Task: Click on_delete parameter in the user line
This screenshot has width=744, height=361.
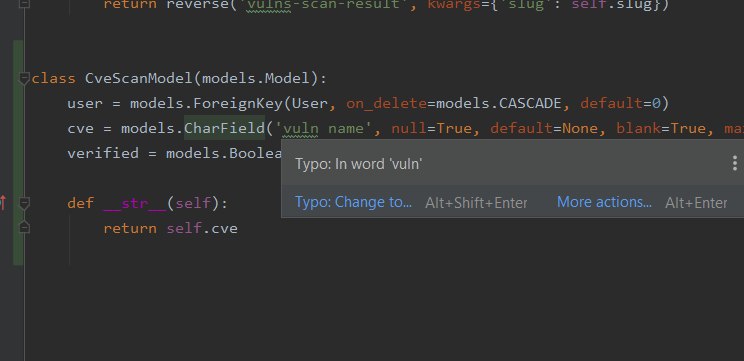Action: tap(386, 103)
